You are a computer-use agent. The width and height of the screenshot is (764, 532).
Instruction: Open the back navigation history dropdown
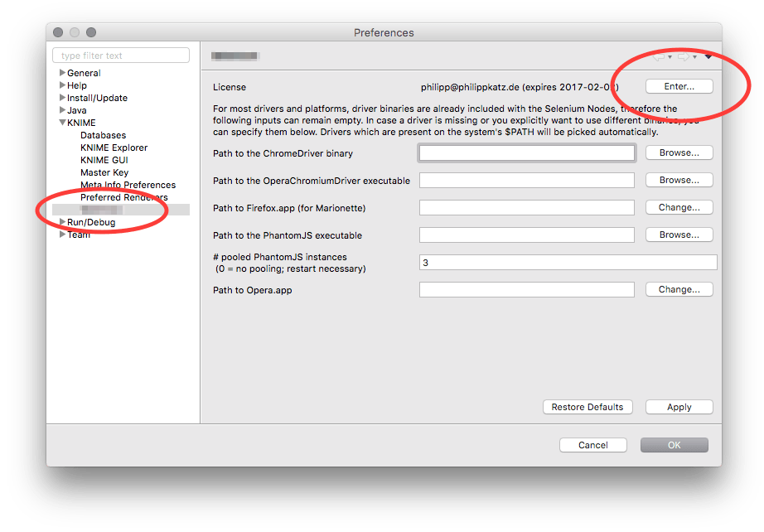(670, 57)
